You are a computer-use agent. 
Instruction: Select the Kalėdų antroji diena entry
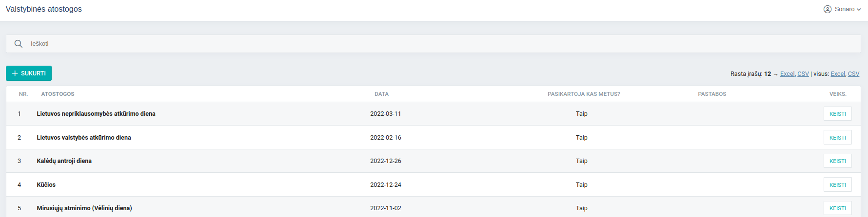point(64,161)
